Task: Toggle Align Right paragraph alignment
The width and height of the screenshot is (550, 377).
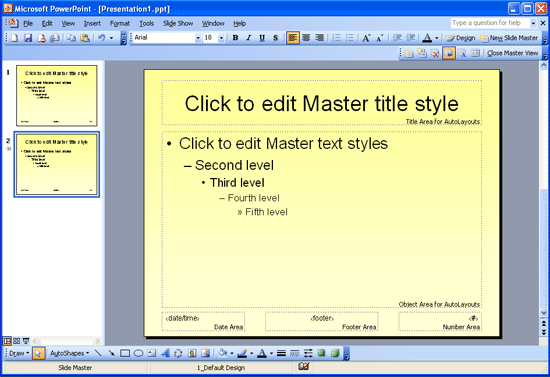Action: click(320, 38)
